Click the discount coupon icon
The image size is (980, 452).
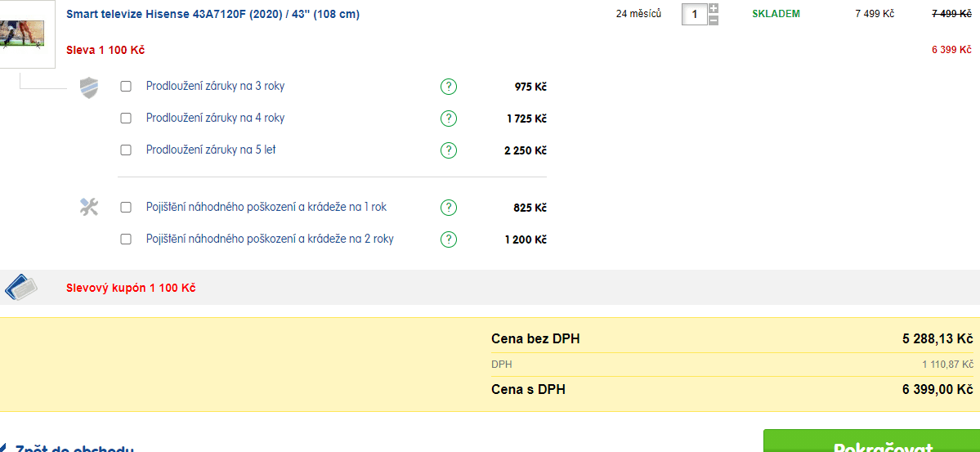click(x=22, y=288)
